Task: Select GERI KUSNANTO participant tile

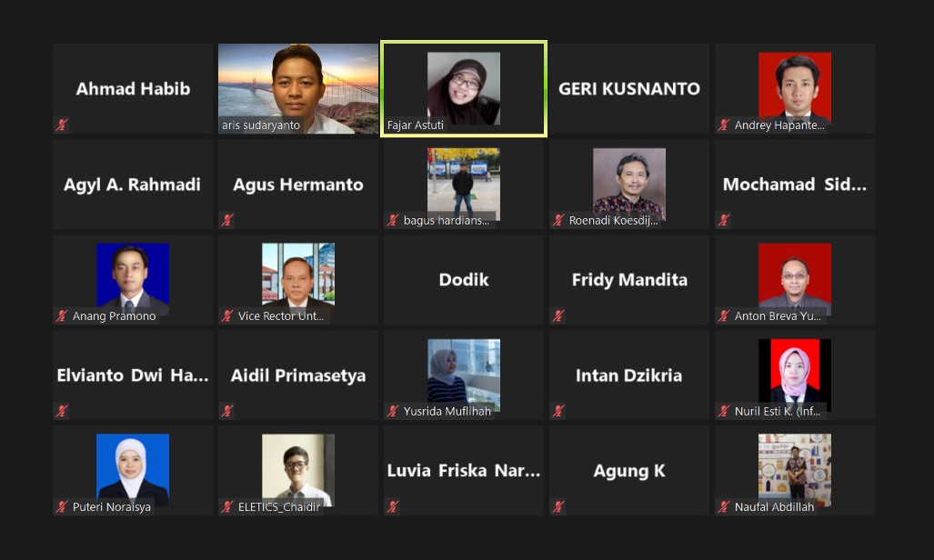Action: coord(629,89)
